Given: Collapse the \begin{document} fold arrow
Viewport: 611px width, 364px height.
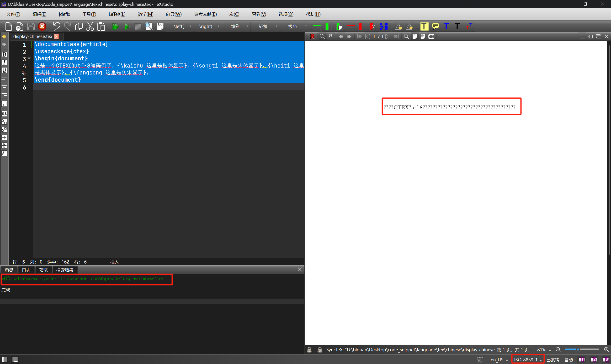Looking at the screenshot, I should pos(29,58).
